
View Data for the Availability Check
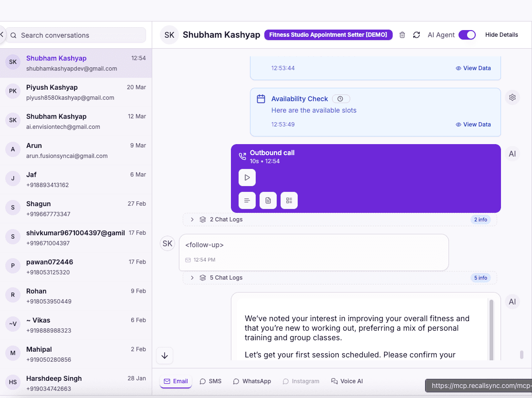coord(473,124)
